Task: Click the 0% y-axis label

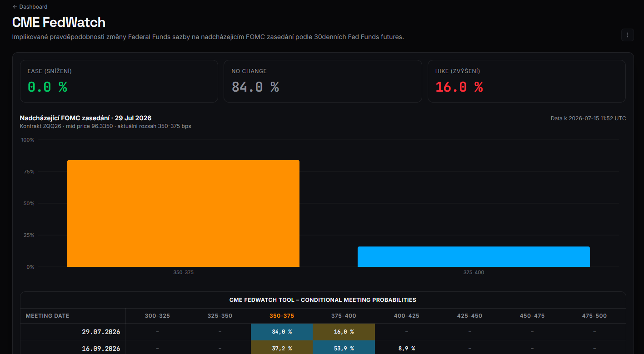Action: pos(30,267)
